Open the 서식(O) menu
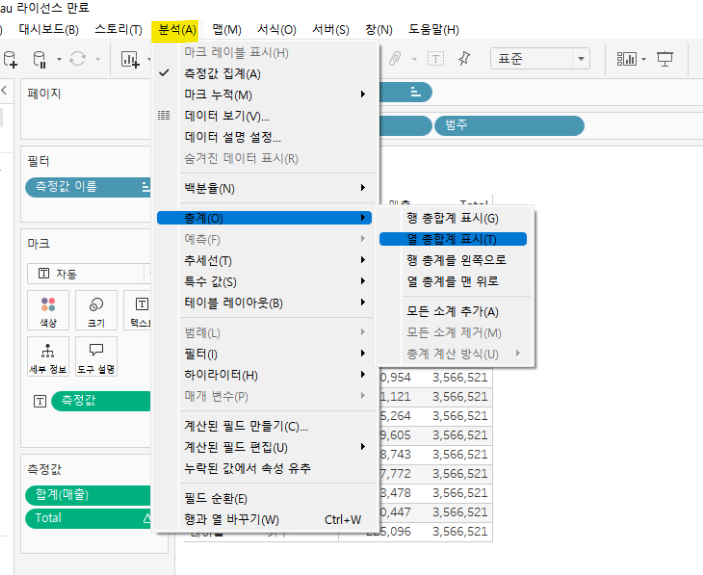Screen dimensions: 703x575 tap(277, 30)
